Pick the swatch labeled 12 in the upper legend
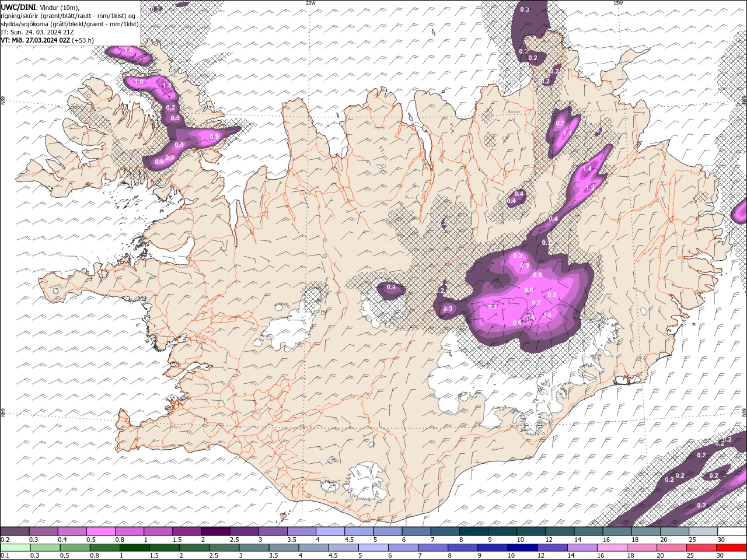 560,531
